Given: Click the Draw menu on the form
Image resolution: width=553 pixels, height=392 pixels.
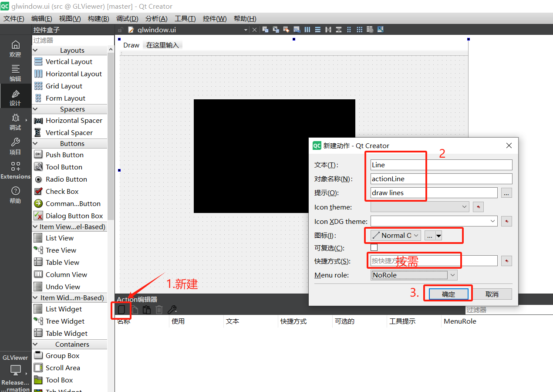Looking at the screenshot, I should click(x=131, y=45).
